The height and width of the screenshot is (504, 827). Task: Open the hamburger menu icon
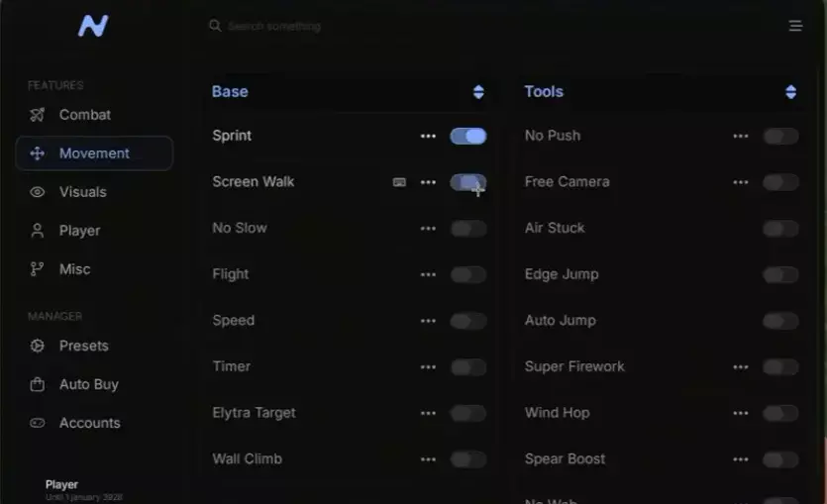click(x=795, y=26)
